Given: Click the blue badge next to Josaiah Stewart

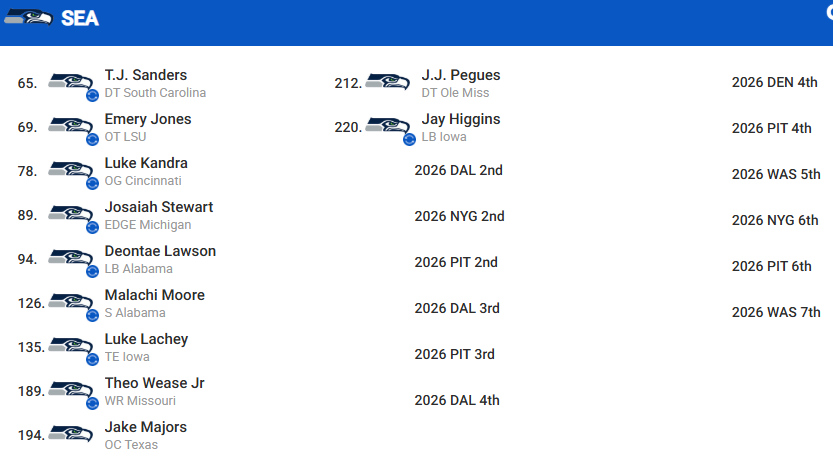Looking at the screenshot, I should pyautogui.click(x=92, y=228).
